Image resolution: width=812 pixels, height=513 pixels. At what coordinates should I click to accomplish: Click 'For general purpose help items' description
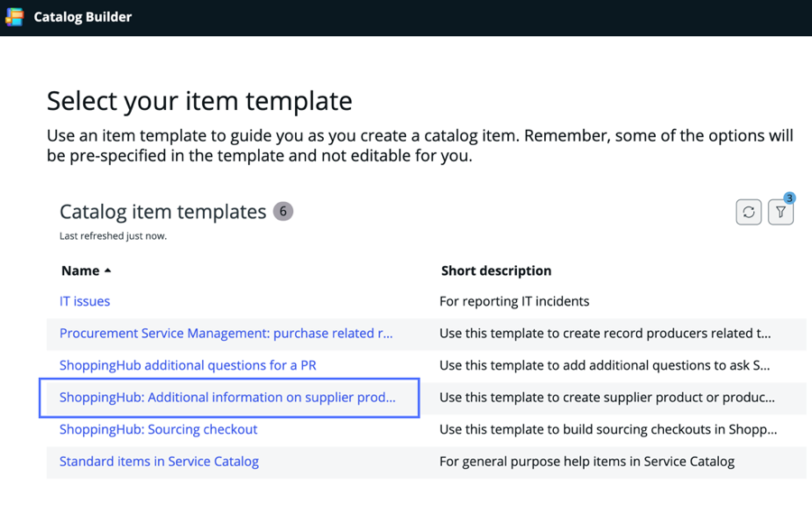586,462
